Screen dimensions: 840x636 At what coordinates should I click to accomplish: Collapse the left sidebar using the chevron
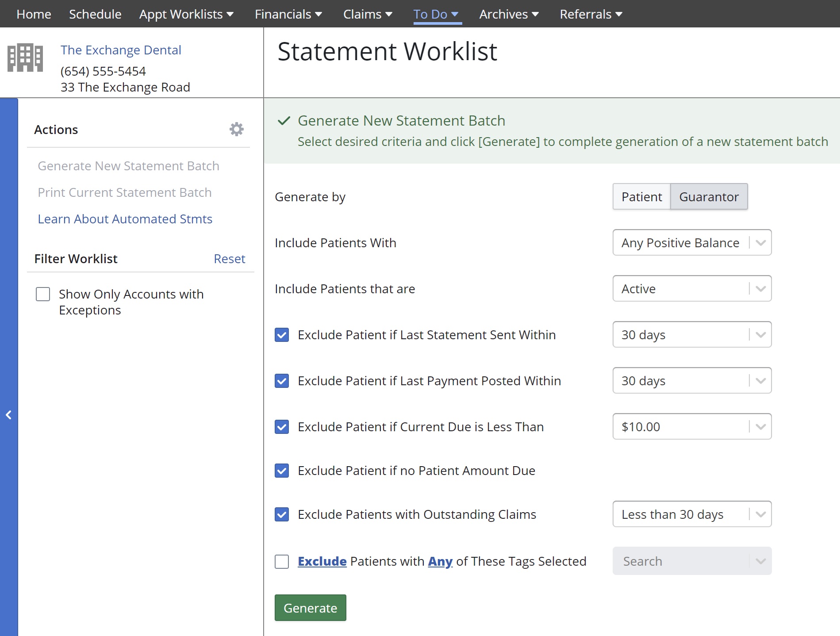click(8, 414)
